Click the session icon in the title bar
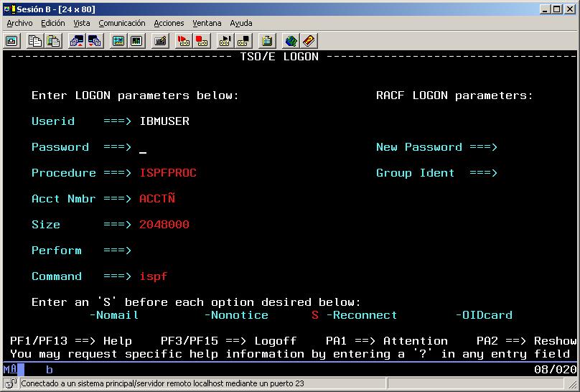Image resolution: width=580 pixels, height=392 pixels. [9, 9]
